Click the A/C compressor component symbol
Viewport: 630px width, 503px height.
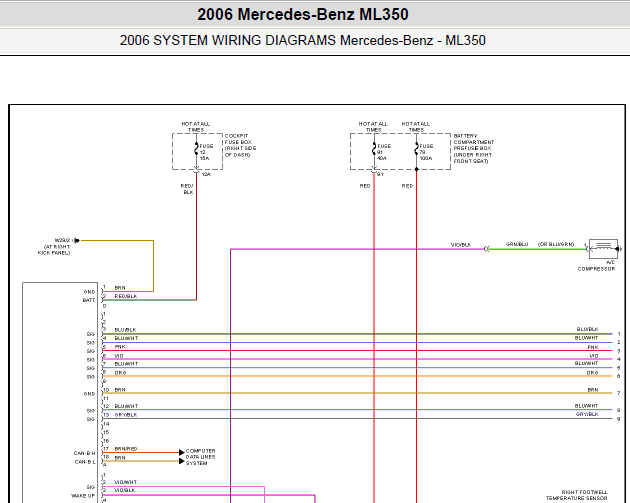click(603, 249)
